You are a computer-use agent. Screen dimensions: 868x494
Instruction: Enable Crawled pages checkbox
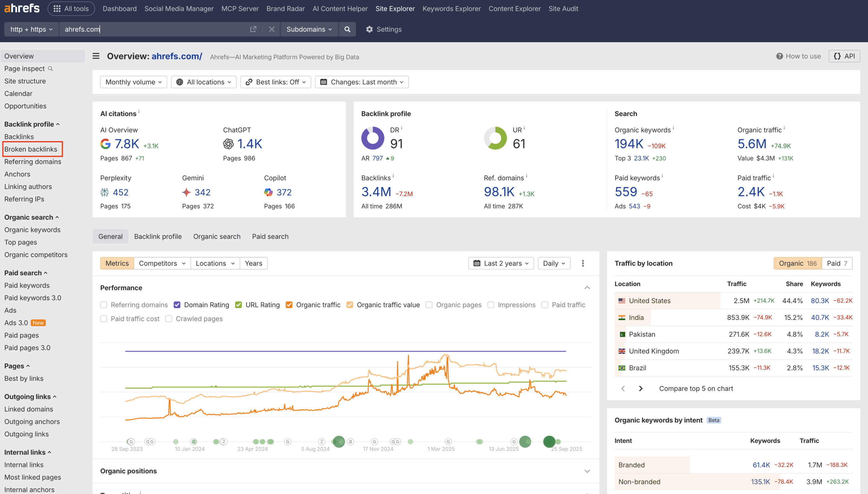tap(168, 319)
